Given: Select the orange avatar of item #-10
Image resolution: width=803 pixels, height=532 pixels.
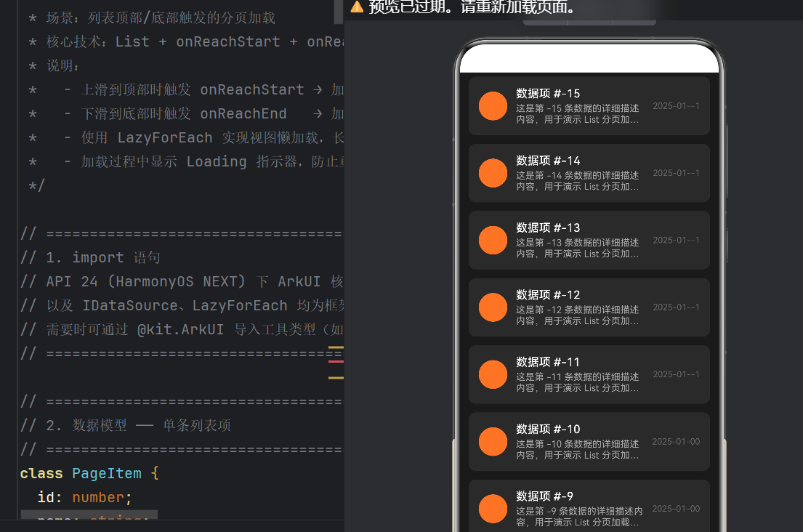Looking at the screenshot, I should click(493, 441).
